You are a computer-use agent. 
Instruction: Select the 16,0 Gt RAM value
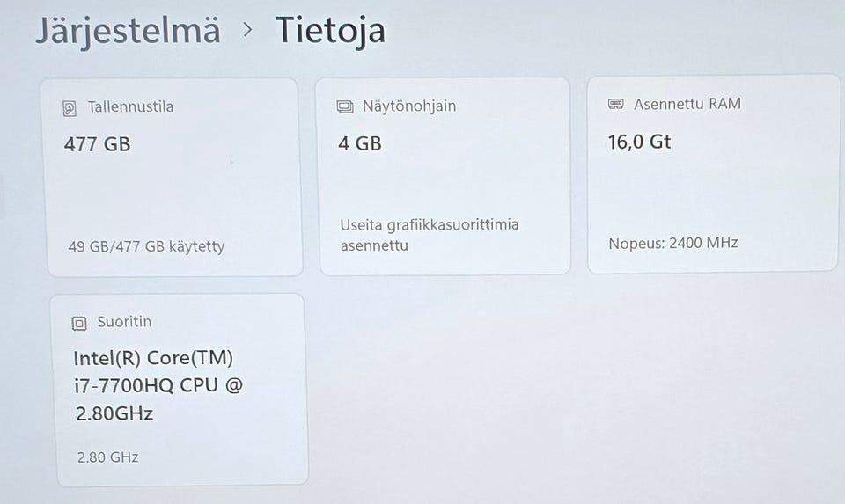coord(639,142)
